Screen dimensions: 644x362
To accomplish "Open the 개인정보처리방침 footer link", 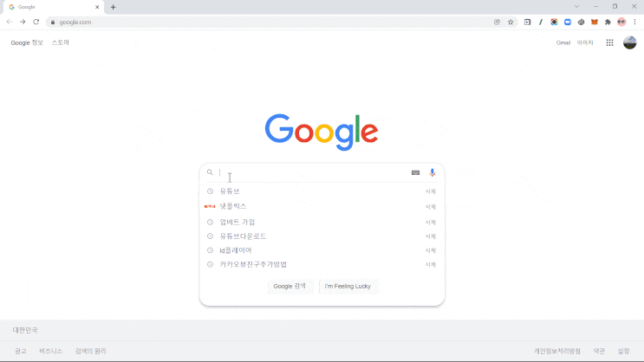I will [x=557, y=351].
